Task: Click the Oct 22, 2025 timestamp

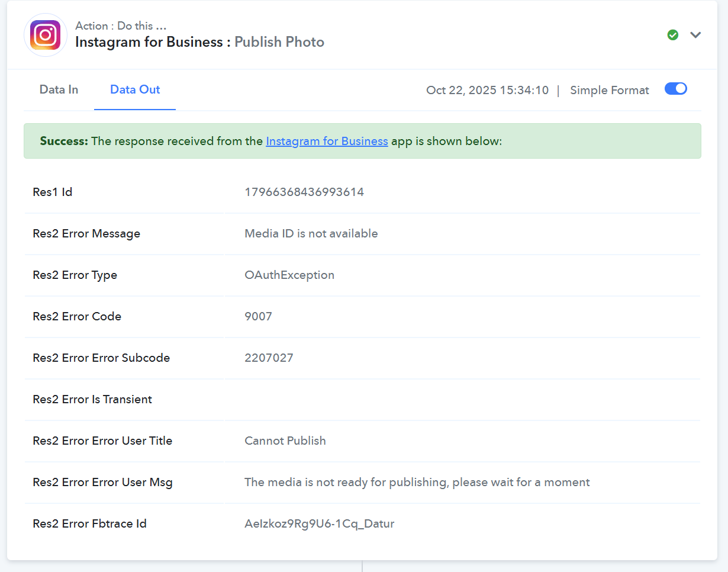Action: 487,90
